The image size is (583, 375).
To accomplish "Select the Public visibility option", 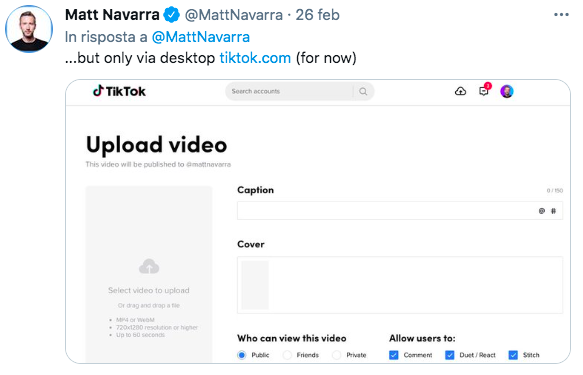I will coord(242,355).
